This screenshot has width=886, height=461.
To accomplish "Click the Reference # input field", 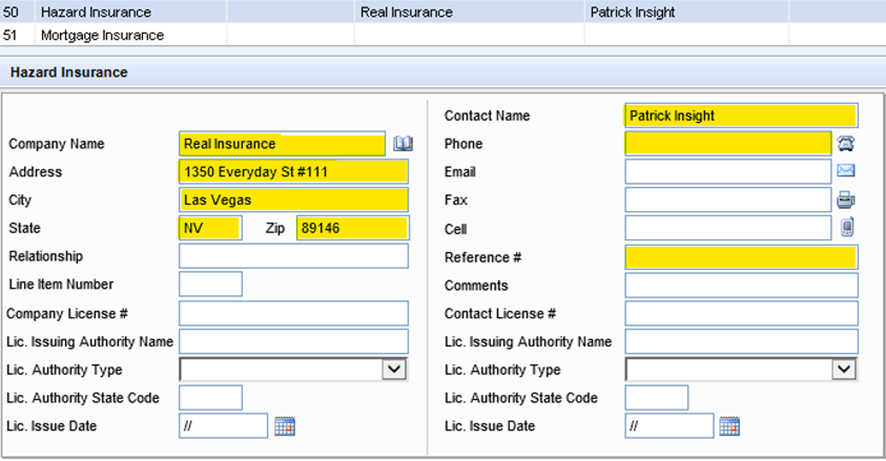I will (741, 257).
